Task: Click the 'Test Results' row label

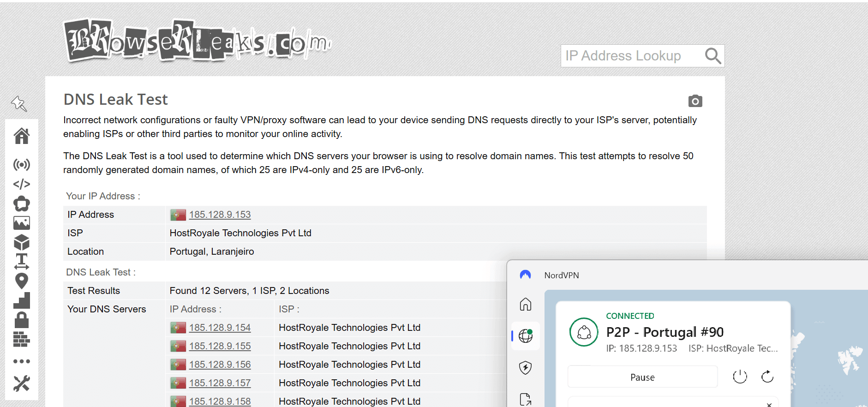Action: click(94, 291)
